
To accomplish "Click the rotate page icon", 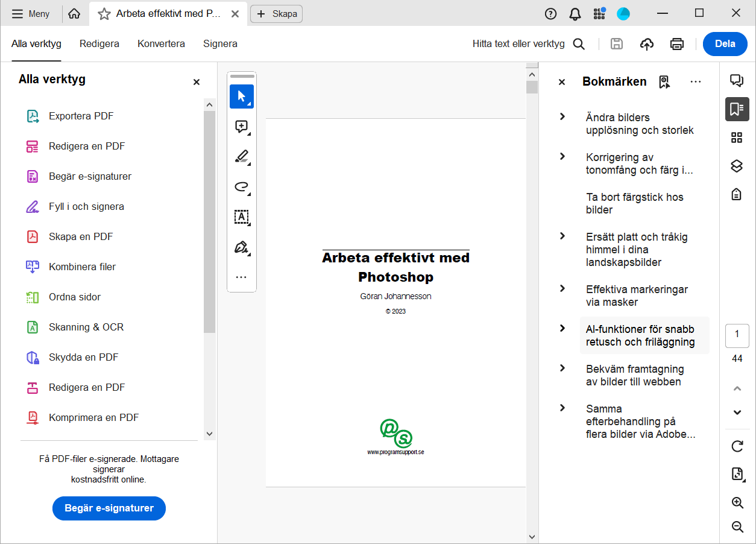I will pyautogui.click(x=737, y=446).
